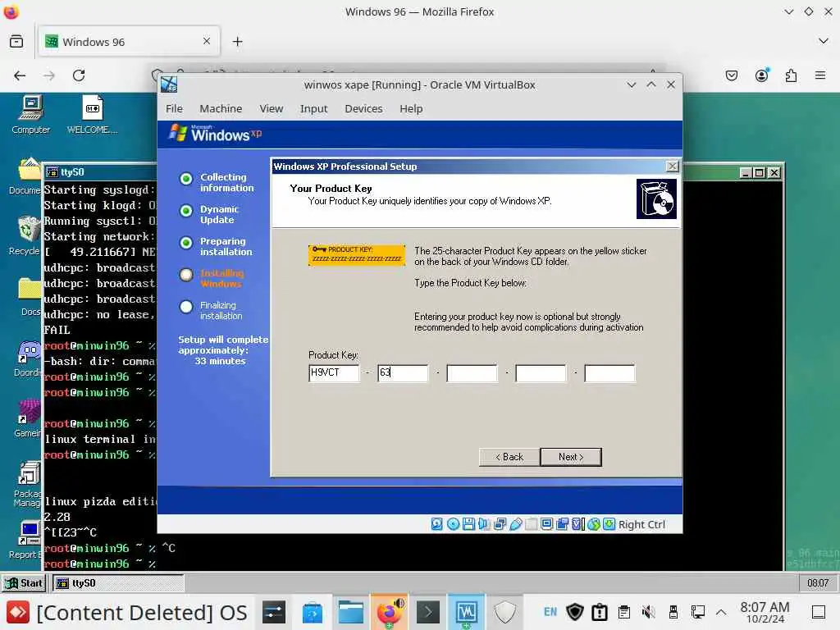Click the recording indicator in VirtualBox status bar
Viewport: 840px width, 630px height.
coord(563,524)
